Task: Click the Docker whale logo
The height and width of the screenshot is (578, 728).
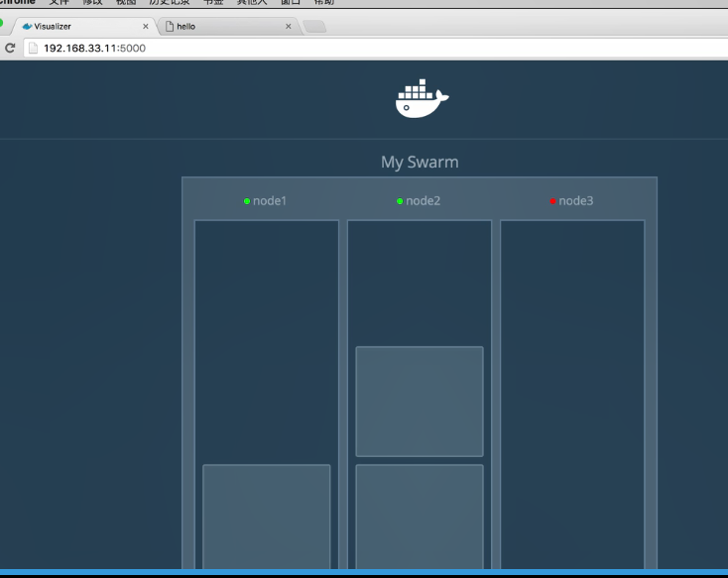Action: pos(423,98)
